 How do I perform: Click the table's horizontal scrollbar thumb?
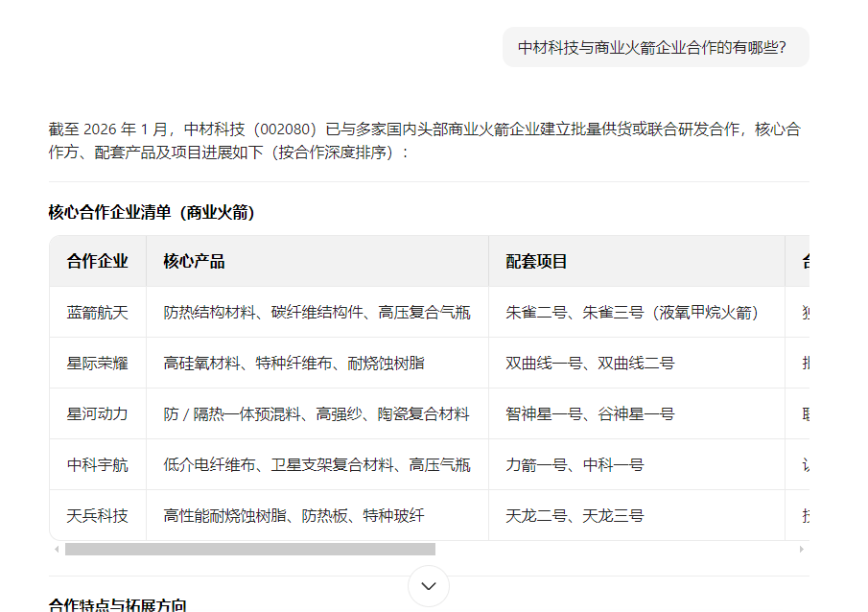[x=250, y=549]
